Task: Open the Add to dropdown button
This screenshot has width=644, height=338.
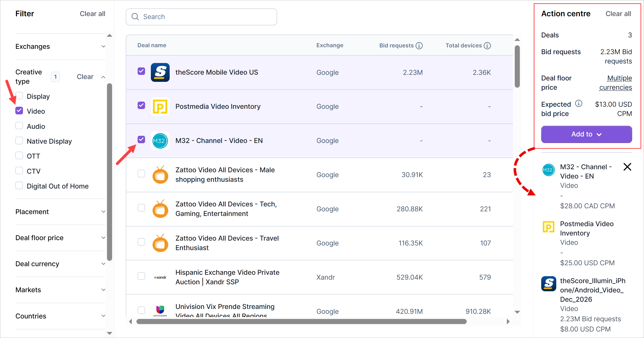Action: coord(586,134)
